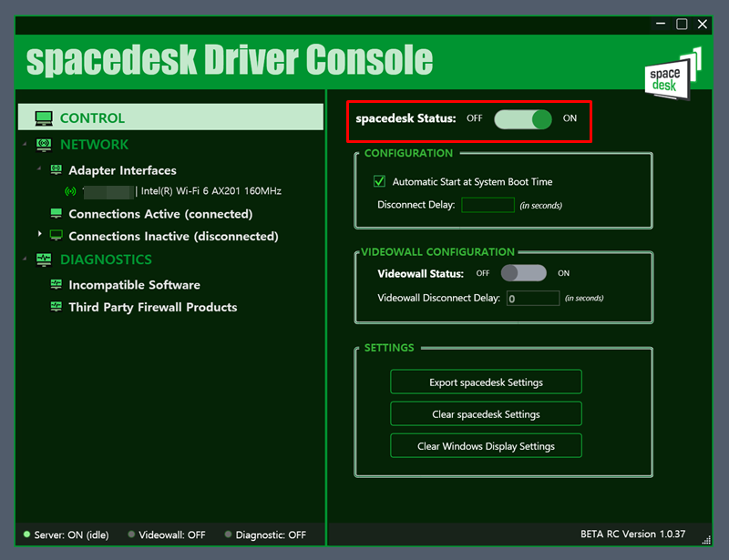The height and width of the screenshot is (560, 729).
Task: Toggle the Videowall Status switch
Action: 523,273
